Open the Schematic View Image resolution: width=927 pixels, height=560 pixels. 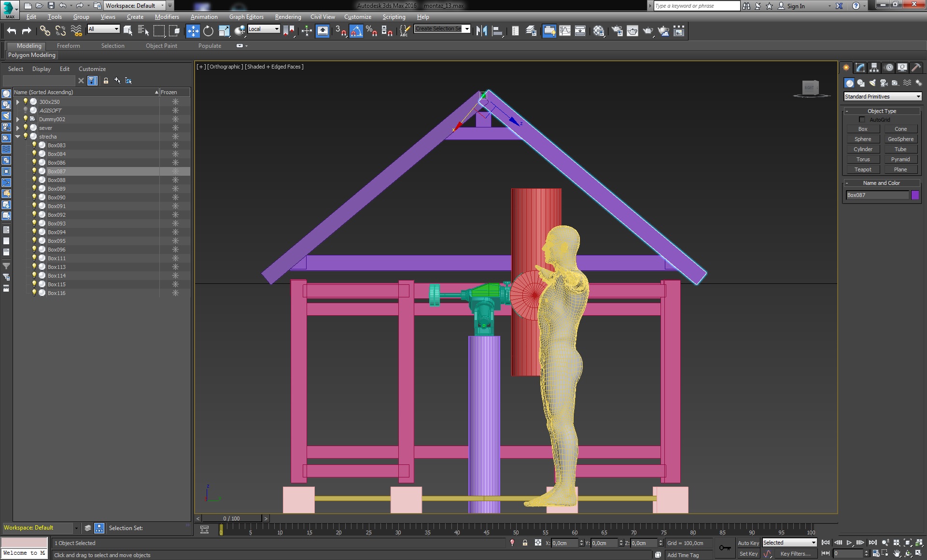580,31
